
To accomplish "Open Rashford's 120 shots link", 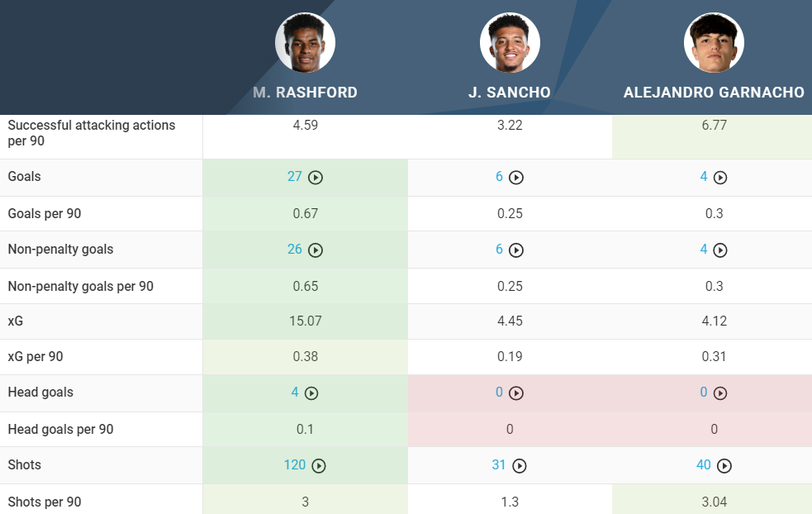I will tap(295, 465).
